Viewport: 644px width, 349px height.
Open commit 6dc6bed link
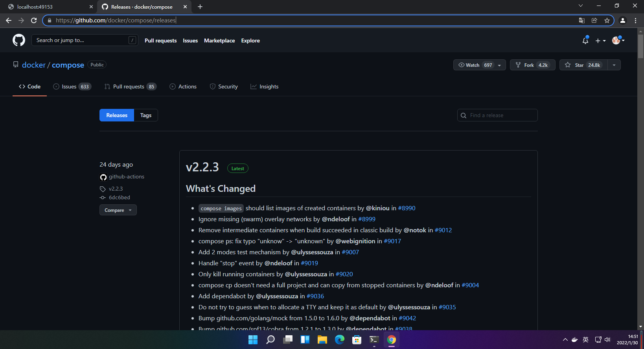pyautogui.click(x=119, y=198)
